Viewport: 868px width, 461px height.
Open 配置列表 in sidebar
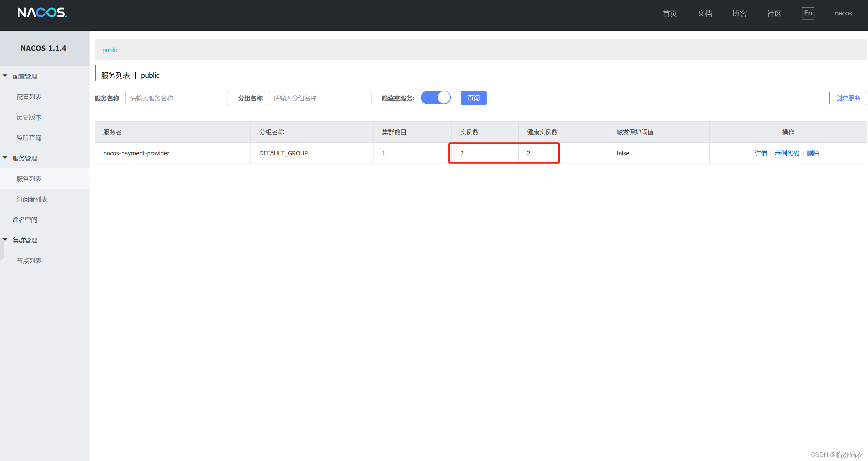coord(29,97)
